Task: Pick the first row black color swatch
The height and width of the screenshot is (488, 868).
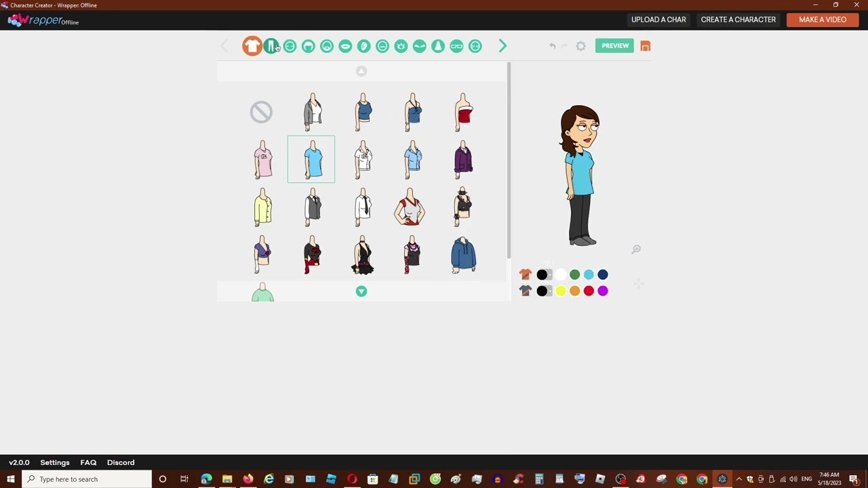Action: 542,274
